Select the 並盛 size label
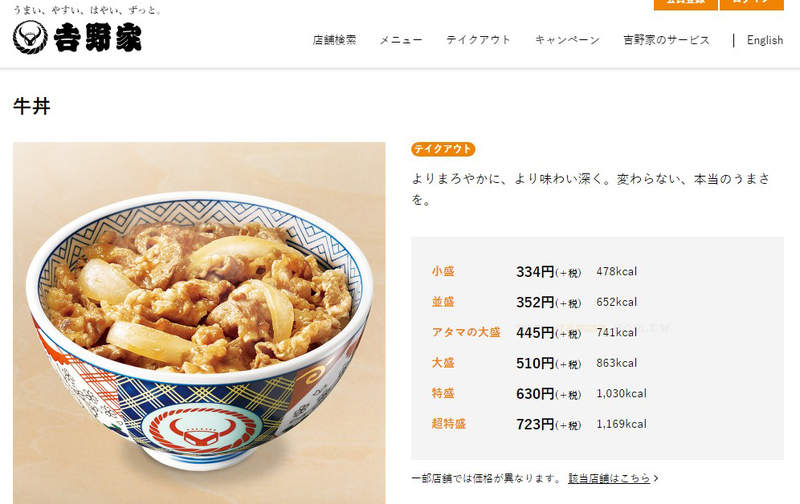Image resolution: width=800 pixels, height=504 pixels. 443,302
